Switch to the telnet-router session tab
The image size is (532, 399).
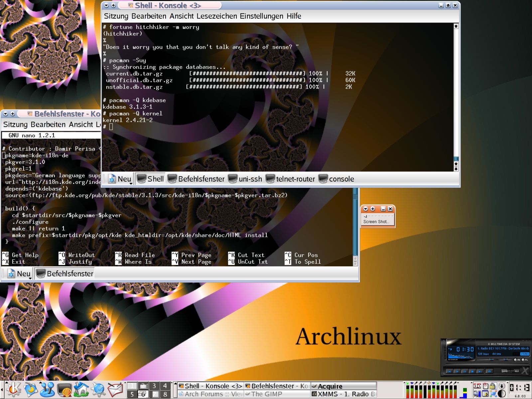(290, 179)
